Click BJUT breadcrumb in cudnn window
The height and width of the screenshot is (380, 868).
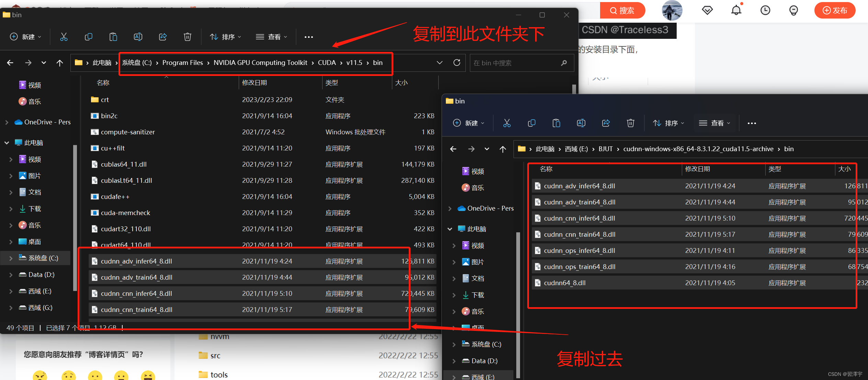pyautogui.click(x=606, y=149)
